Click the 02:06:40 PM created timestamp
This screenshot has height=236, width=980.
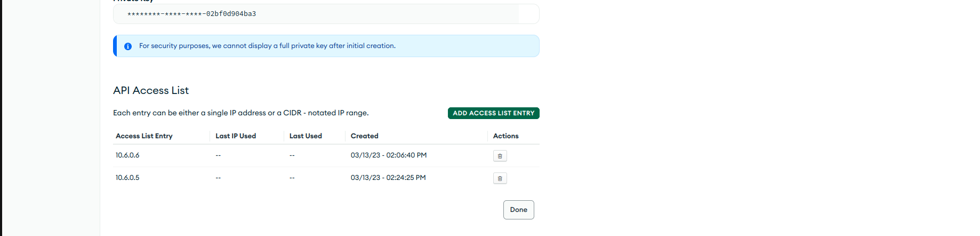pyautogui.click(x=389, y=155)
